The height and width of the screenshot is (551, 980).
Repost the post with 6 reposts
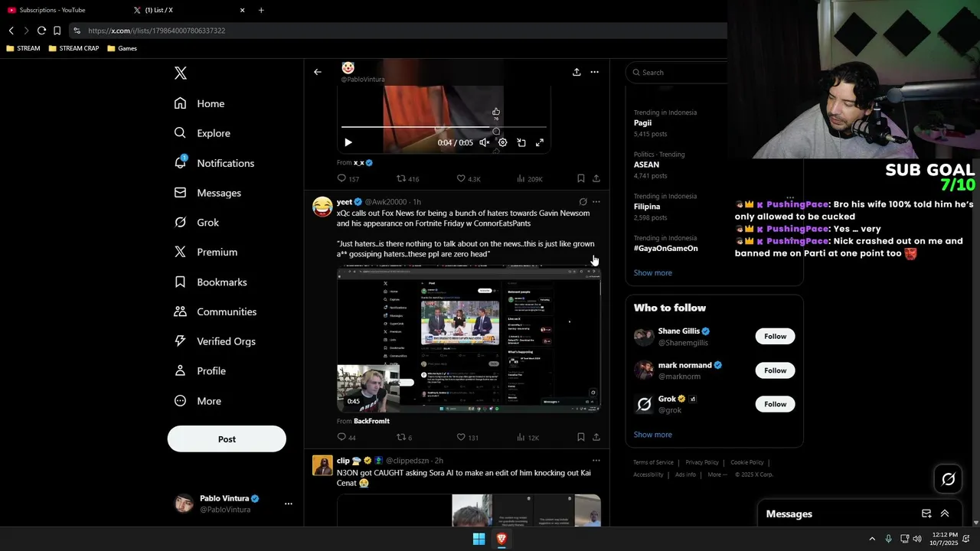404,437
